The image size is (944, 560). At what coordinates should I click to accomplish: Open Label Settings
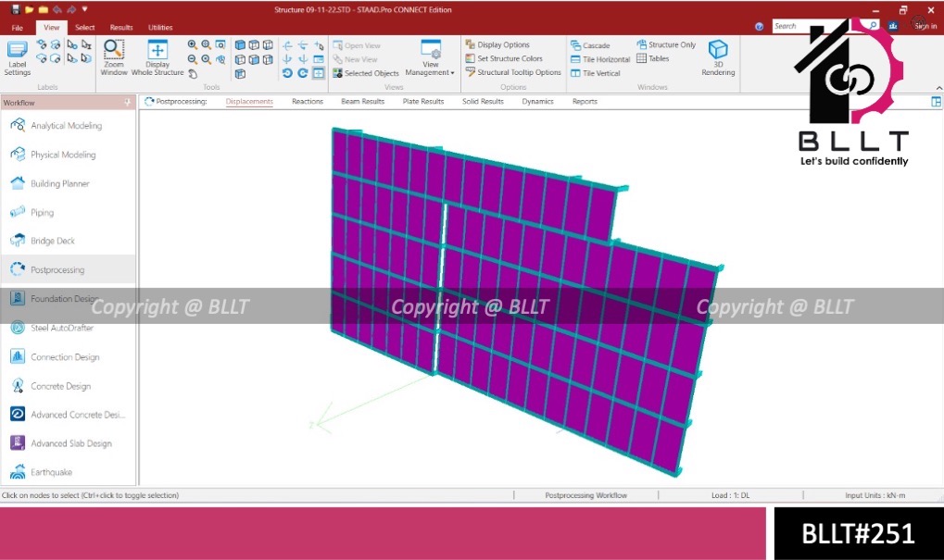coord(17,57)
